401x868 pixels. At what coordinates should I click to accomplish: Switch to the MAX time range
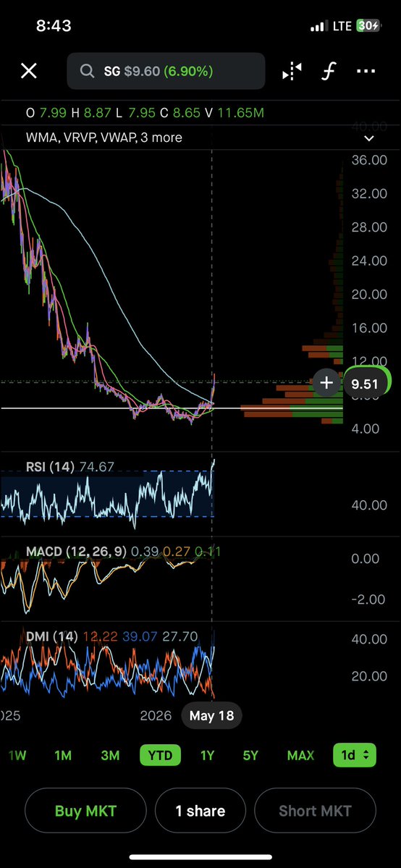point(301,755)
